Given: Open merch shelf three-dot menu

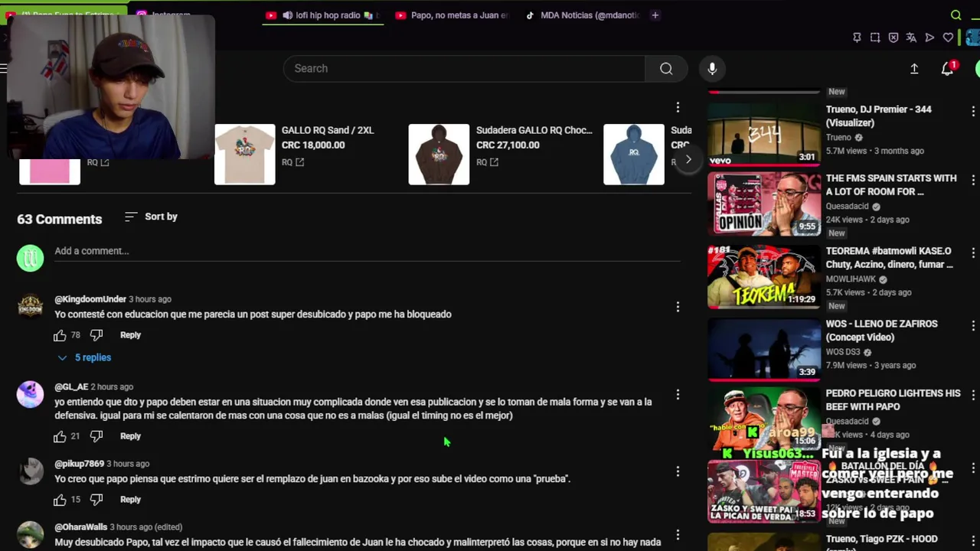Looking at the screenshot, I should 678,107.
